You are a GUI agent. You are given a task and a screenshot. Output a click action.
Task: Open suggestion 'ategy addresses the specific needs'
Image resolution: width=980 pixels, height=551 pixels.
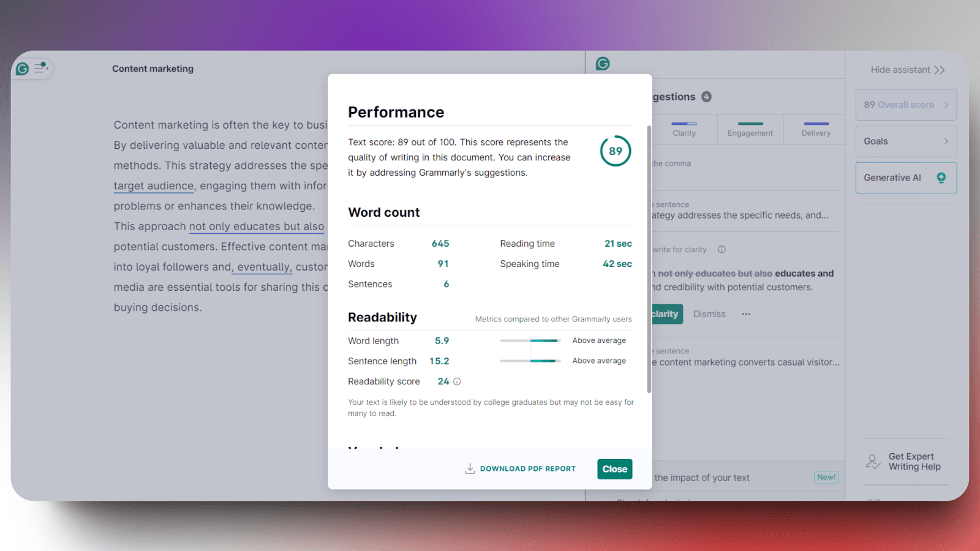745,210
